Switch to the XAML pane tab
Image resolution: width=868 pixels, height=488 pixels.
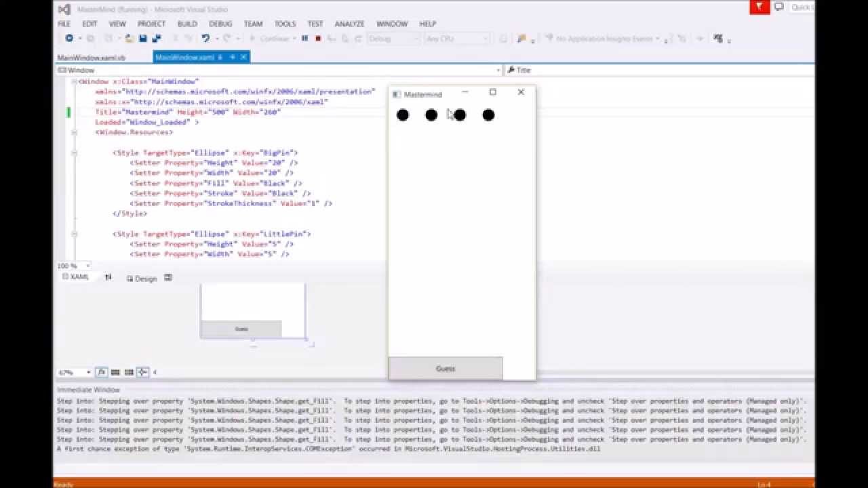[x=75, y=277]
